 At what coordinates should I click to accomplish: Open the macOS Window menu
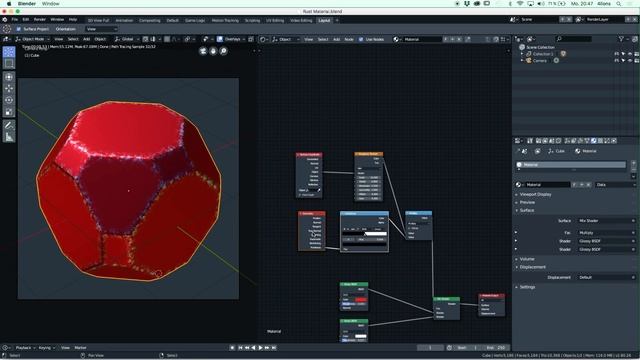(x=51, y=4)
